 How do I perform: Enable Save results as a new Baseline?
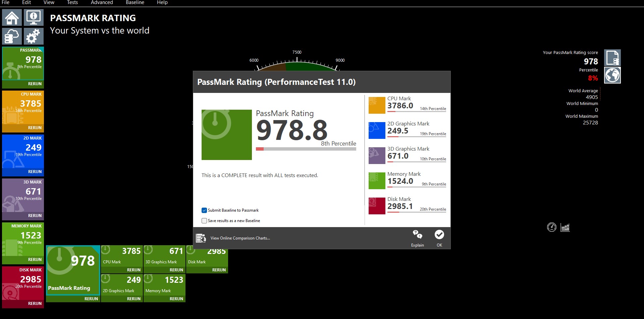[x=204, y=221]
